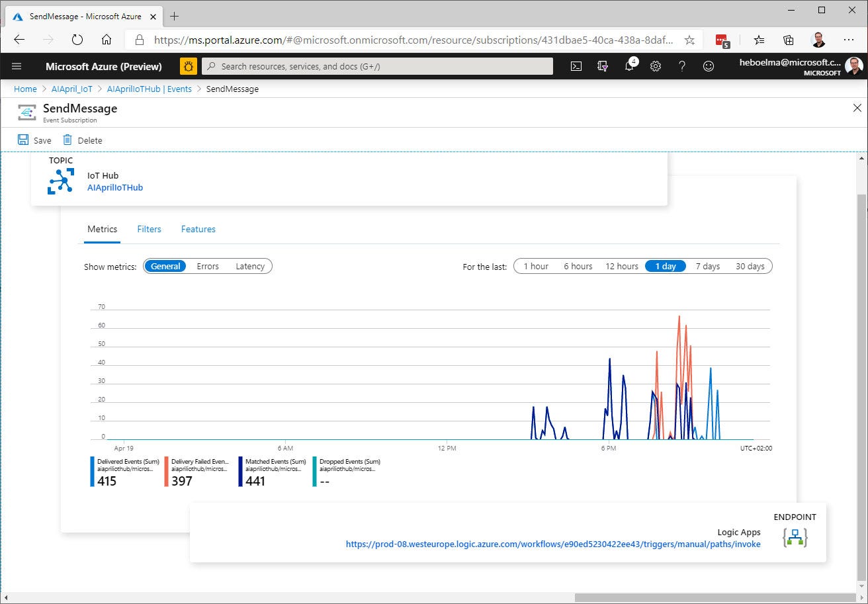The image size is (868, 604).
Task: Close the SendMessage blade
Action: (857, 108)
